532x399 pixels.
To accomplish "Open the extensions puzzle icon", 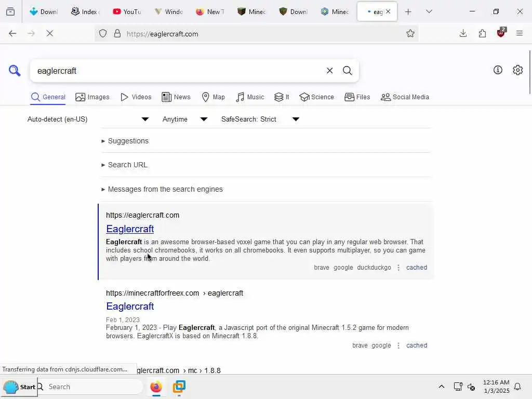I will [x=482, y=33].
